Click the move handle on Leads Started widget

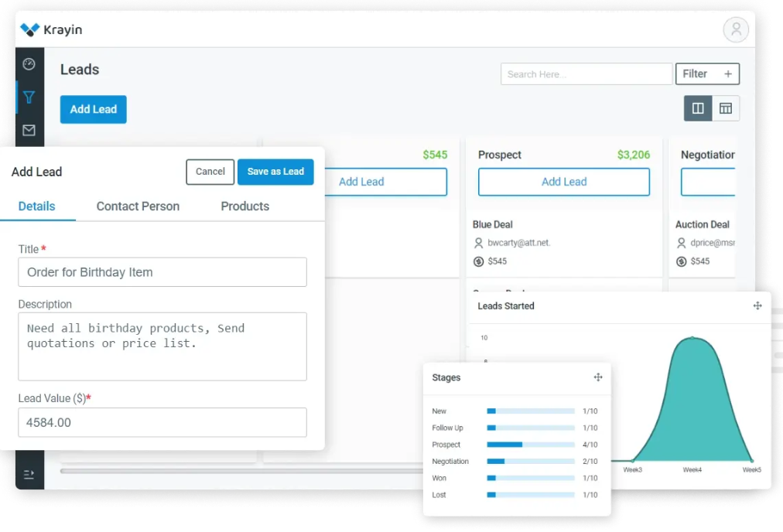point(757,305)
